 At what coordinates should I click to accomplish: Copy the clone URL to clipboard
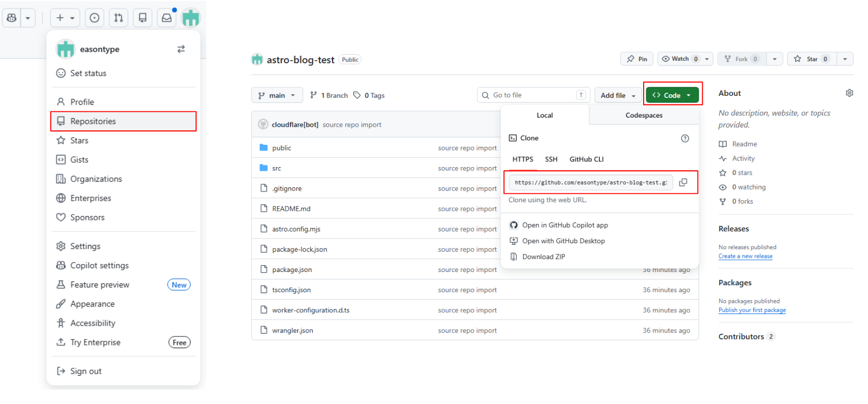point(683,183)
